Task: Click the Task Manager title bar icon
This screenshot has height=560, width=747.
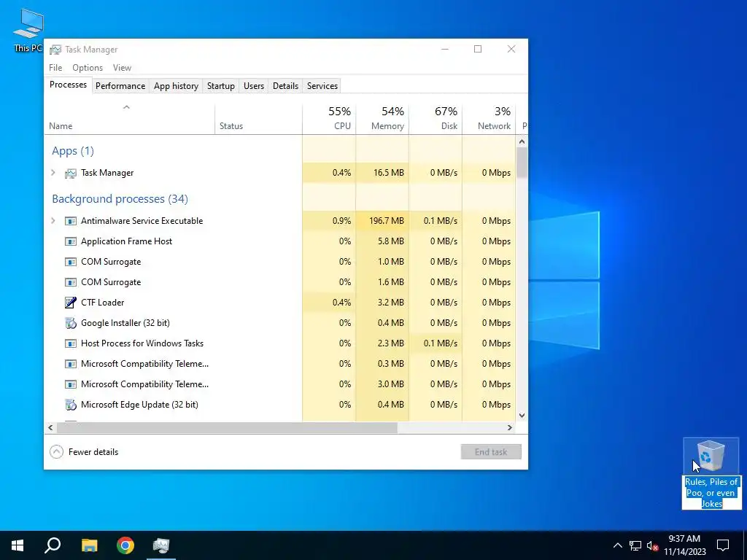Action: pos(55,50)
